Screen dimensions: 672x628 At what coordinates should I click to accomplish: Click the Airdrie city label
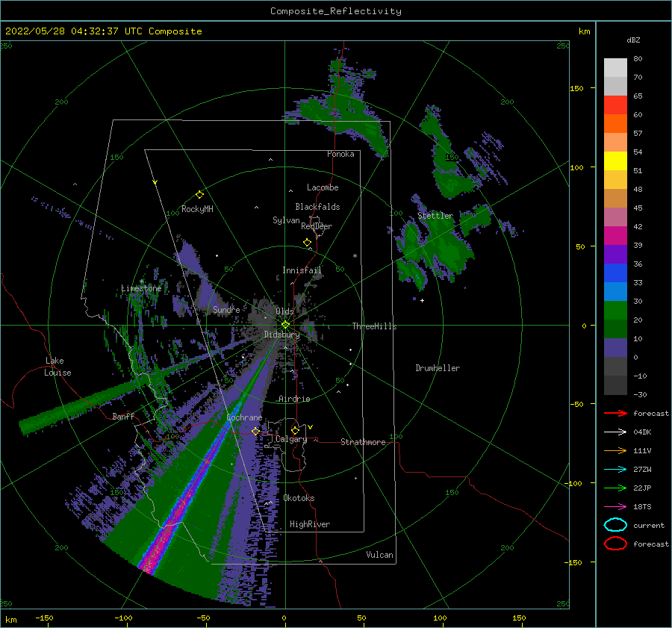pos(294,399)
